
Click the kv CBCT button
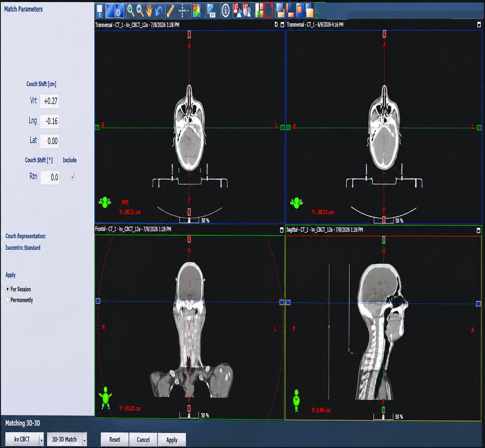click(22, 439)
